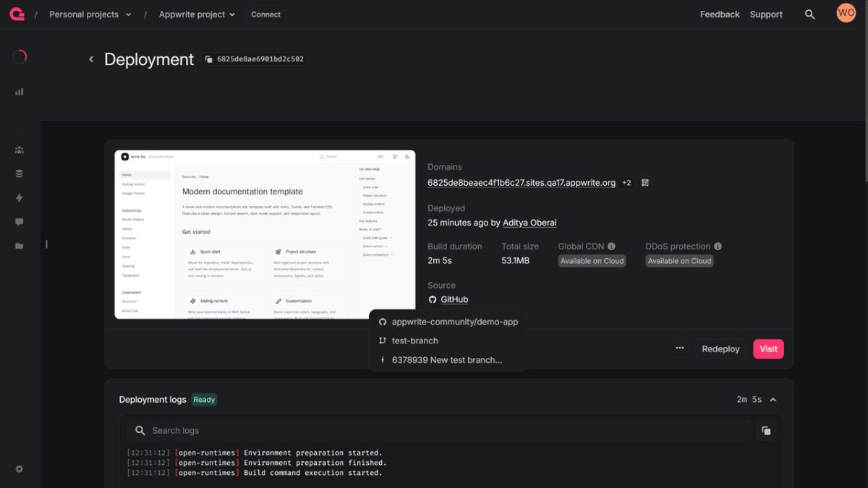
Task: Open the three-dots more actions menu
Action: (x=680, y=348)
